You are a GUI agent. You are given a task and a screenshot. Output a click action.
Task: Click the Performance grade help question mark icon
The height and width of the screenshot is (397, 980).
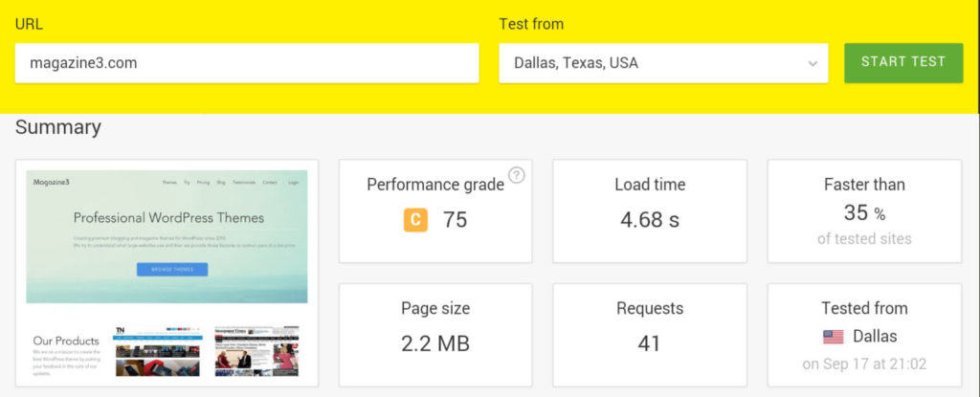coord(516,175)
